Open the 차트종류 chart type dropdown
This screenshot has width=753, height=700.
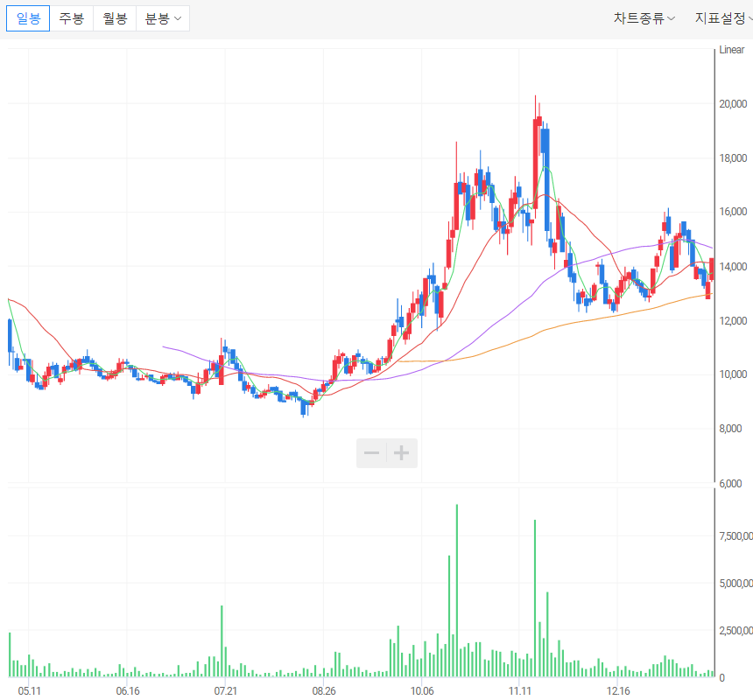click(644, 18)
